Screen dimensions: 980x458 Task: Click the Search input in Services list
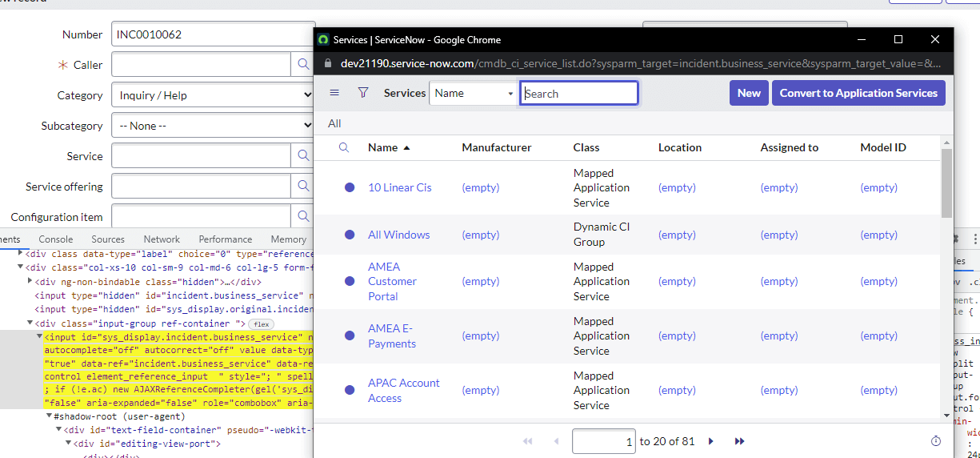579,93
